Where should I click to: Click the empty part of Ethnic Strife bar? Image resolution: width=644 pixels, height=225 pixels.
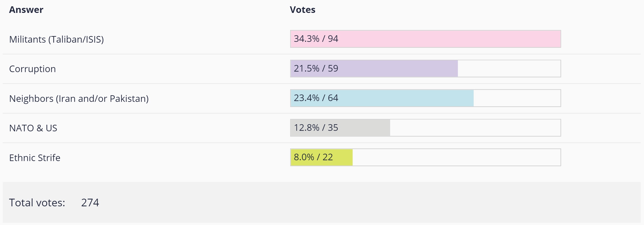point(456,157)
